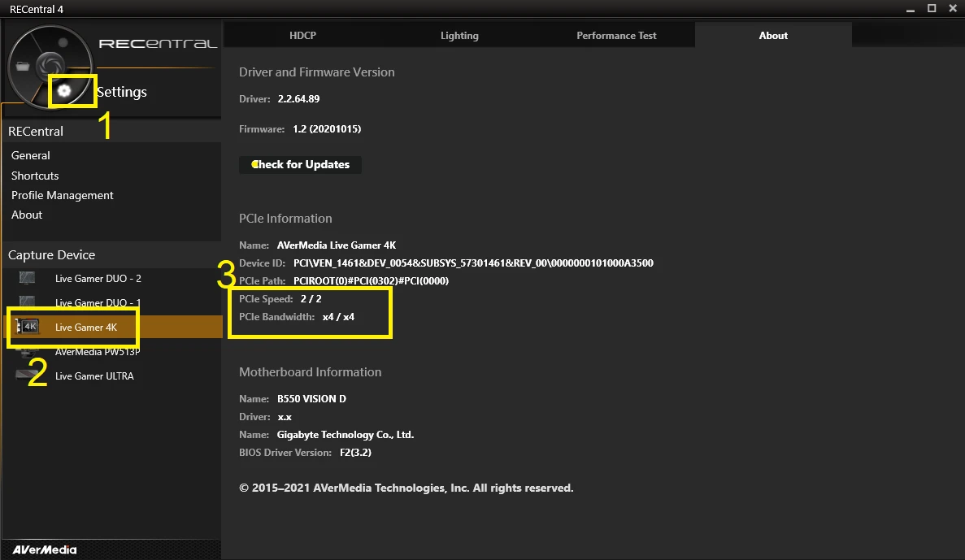Open General under RECentral settings
965x560 pixels.
tap(31, 155)
